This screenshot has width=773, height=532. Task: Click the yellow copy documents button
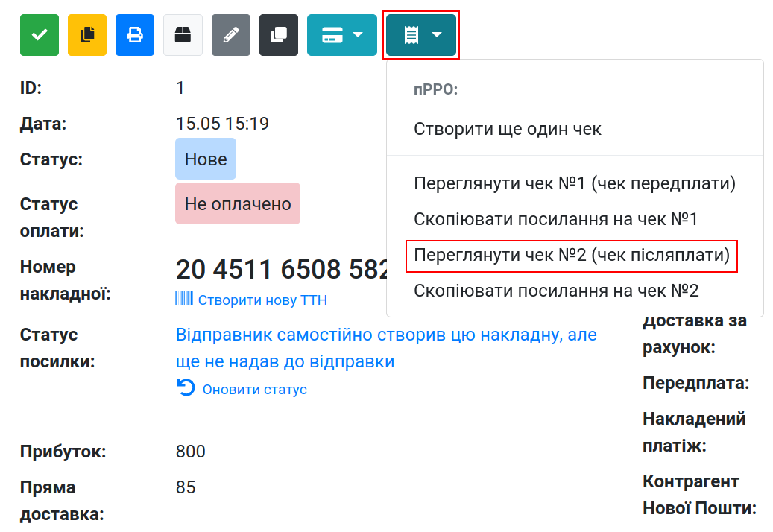(87, 35)
